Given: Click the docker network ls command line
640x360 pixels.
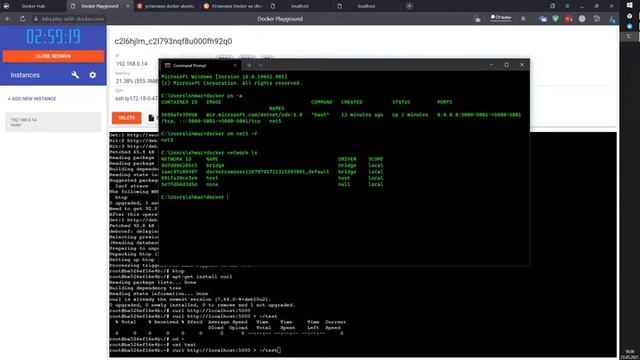Looking at the screenshot, I should (x=209, y=153).
